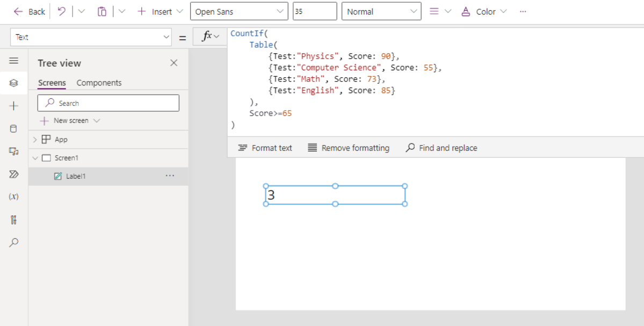
Task: Expand the App item in Tree view
Action: pyautogui.click(x=34, y=139)
